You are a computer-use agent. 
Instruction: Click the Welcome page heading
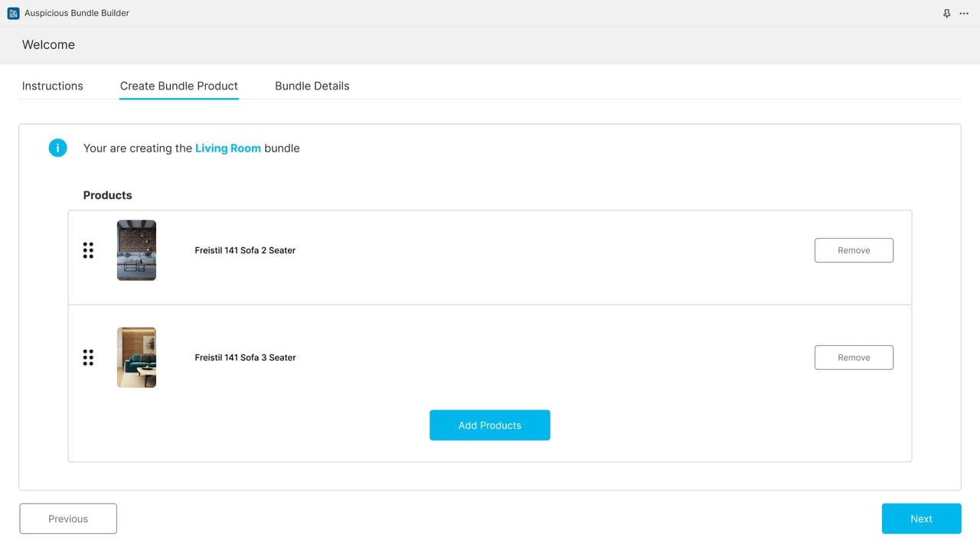48,44
